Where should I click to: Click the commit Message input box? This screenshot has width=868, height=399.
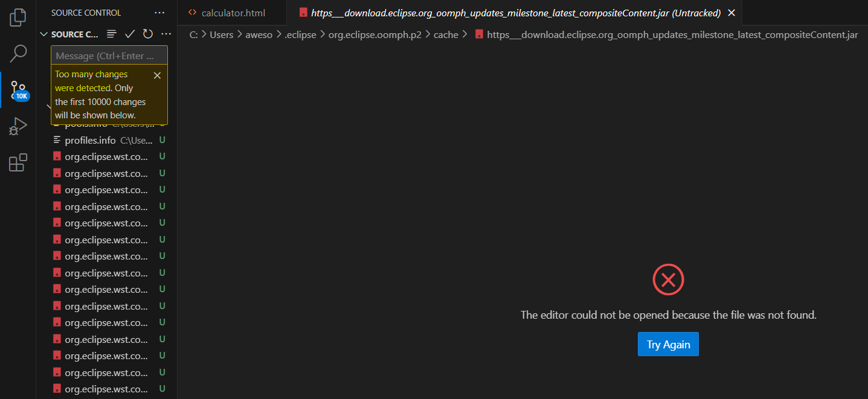click(x=109, y=56)
